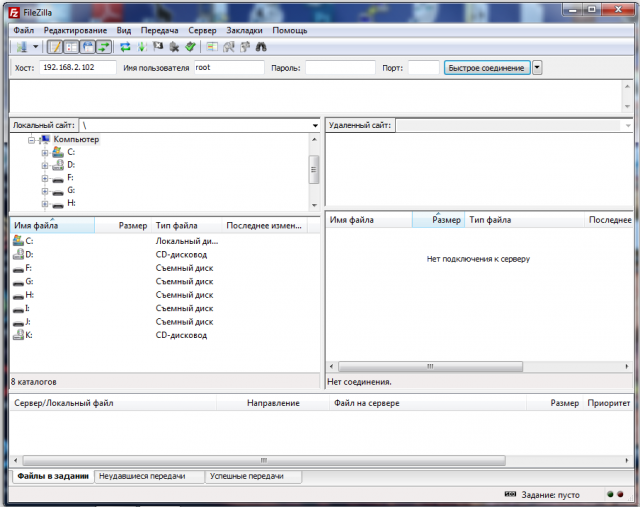Select the J: removable disk row
Image resolution: width=640 pixels, height=507 pixels.
tap(165, 322)
